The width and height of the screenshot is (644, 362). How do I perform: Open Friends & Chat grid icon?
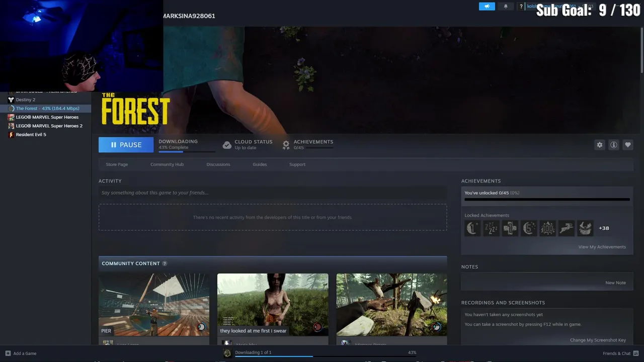click(636, 353)
